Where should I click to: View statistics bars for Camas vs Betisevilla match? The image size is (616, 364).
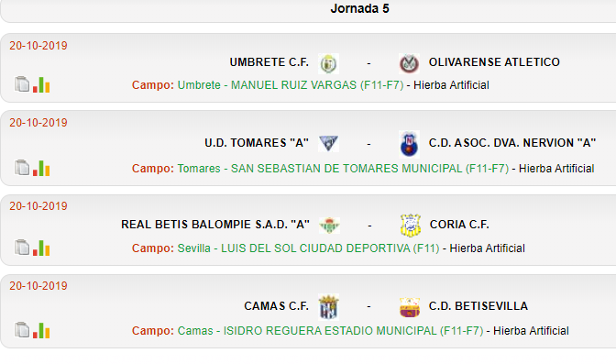[41, 330]
